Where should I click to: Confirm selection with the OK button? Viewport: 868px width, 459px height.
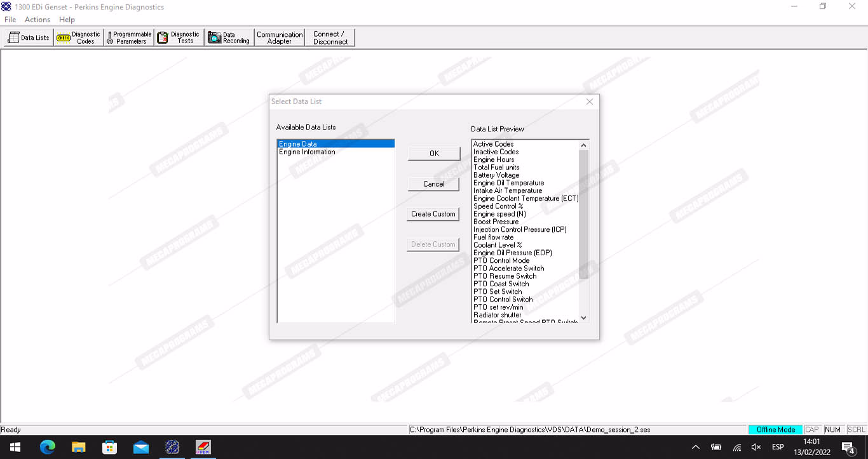tap(434, 154)
